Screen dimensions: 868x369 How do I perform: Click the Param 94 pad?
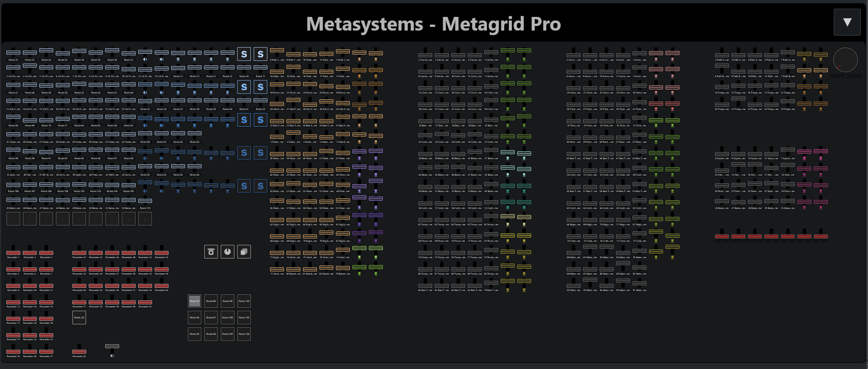[x=194, y=317]
